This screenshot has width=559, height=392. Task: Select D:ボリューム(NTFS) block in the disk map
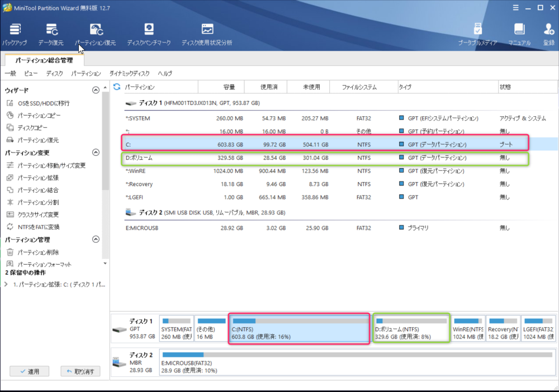411,328
